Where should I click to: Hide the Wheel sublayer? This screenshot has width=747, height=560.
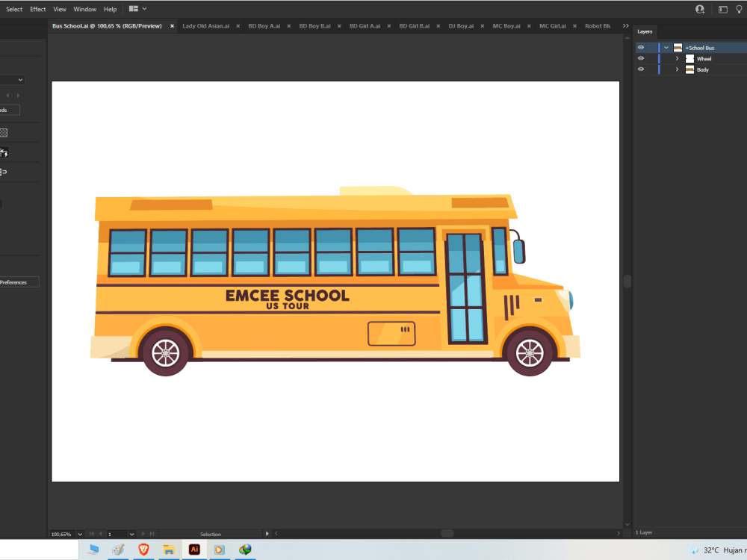[x=641, y=58]
